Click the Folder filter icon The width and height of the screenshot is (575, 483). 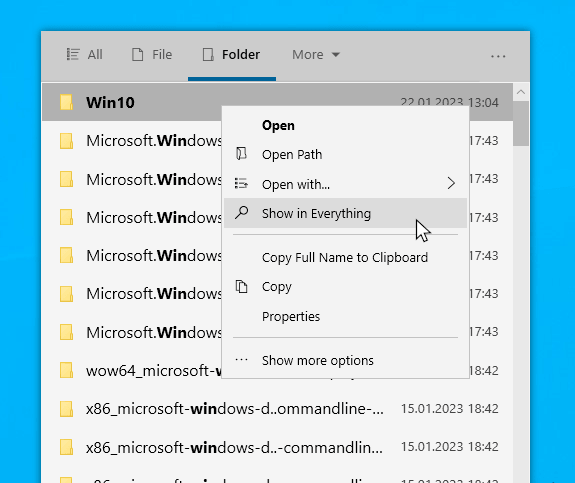(208, 54)
